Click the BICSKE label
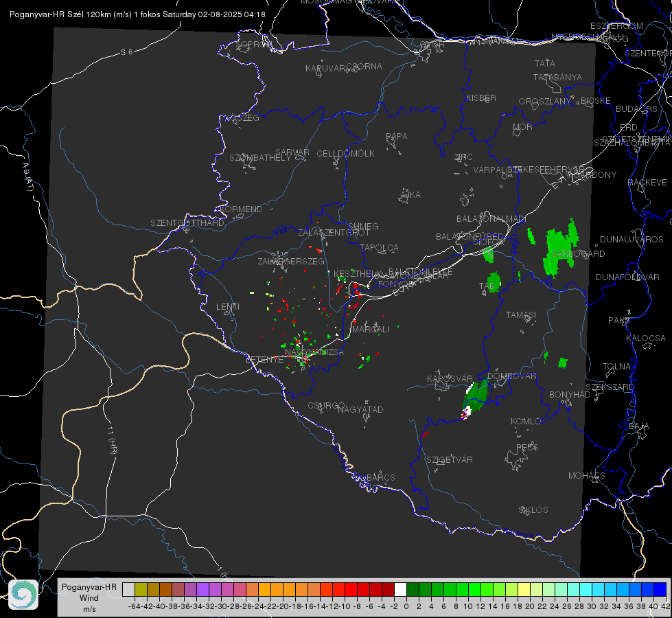Viewport: 672px width, 618px height. (x=596, y=101)
